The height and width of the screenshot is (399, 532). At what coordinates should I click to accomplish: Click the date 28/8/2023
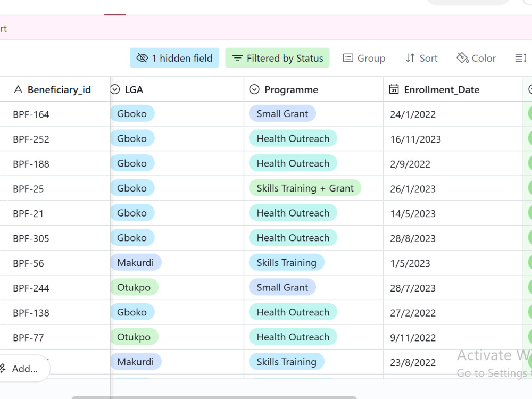click(413, 238)
